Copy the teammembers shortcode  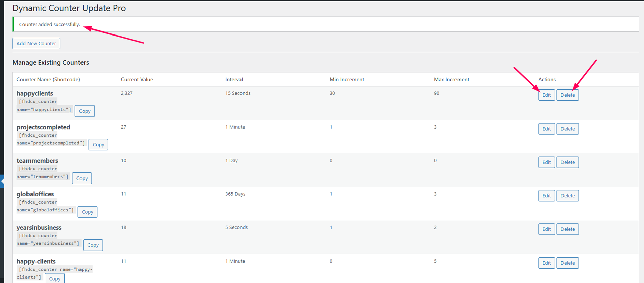pos(82,179)
